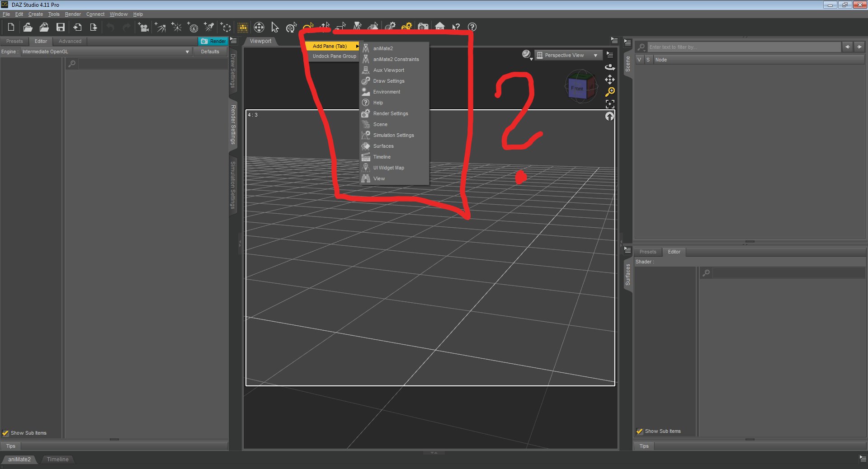The height and width of the screenshot is (469, 868).
Task: Switch to the aniMate2 bottom tab
Action: (x=19, y=460)
